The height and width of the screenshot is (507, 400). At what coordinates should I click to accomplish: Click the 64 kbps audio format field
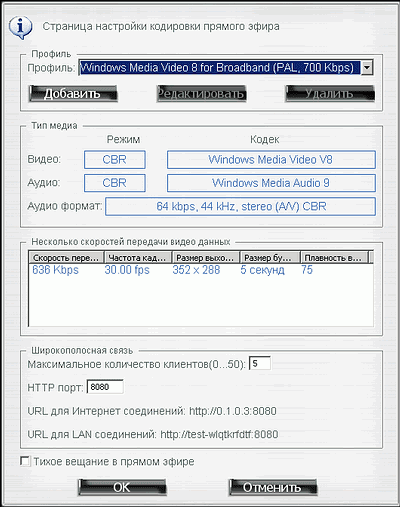(240, 206)
